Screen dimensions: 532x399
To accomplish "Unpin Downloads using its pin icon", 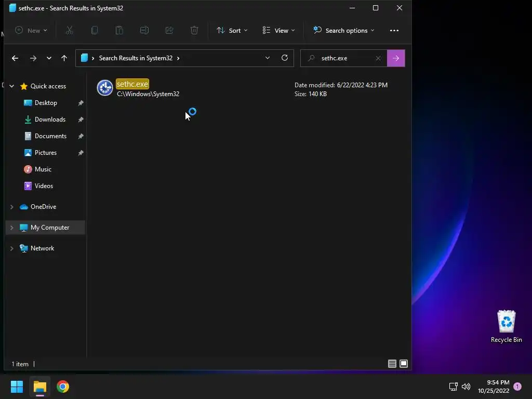I will pos(81,119).
